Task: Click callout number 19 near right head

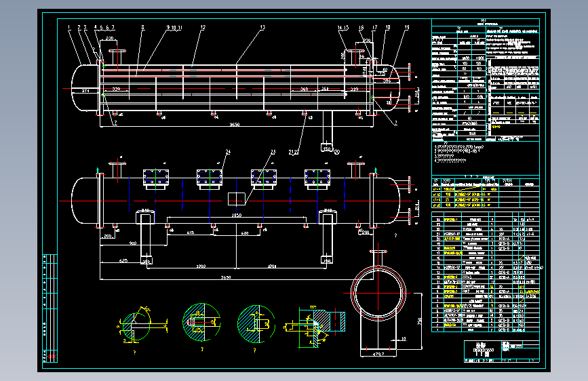Action: (x=407, y=27)
